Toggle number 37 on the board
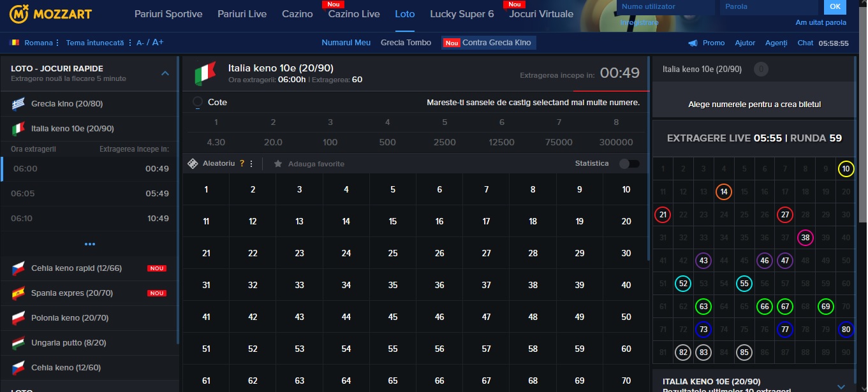The image size is (868, 392). pos(487,285)
